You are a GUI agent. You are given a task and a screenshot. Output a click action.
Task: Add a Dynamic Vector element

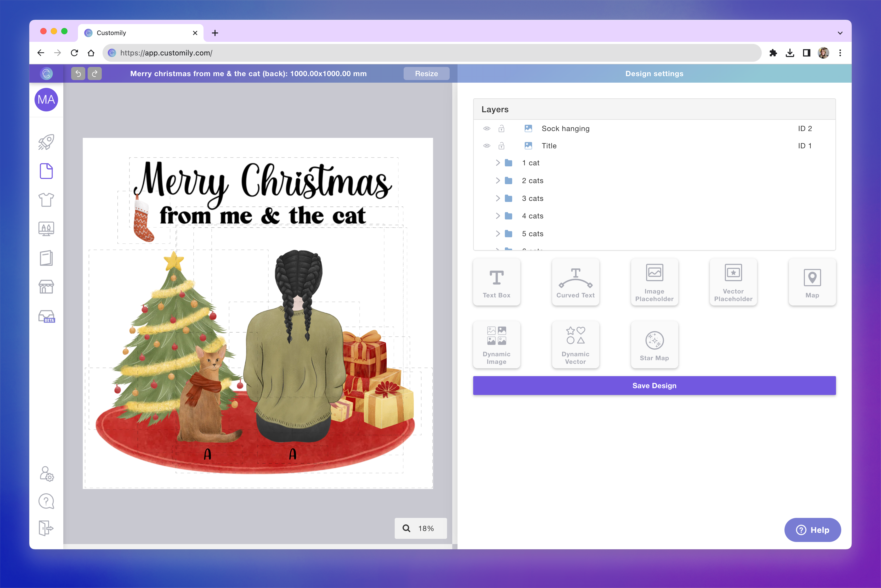pyautogui.click(x=575, y=345)
